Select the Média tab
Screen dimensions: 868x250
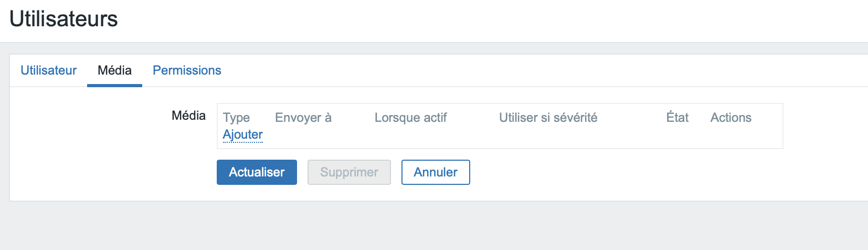[x=114, y=70]
